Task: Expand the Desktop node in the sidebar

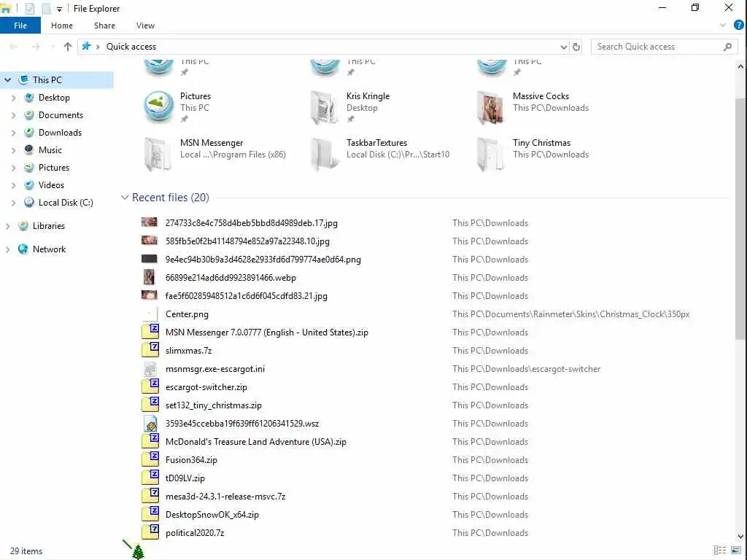Action: (13, 98)
